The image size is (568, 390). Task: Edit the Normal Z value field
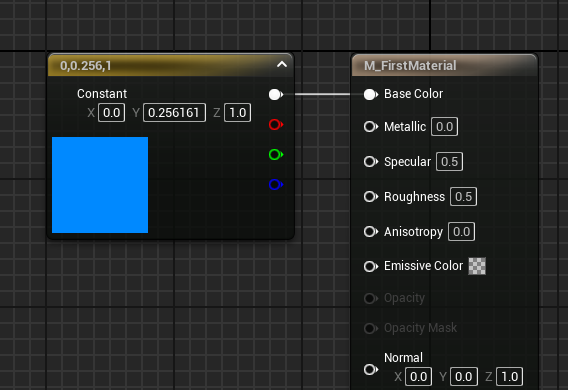click(x=510, y=377)
